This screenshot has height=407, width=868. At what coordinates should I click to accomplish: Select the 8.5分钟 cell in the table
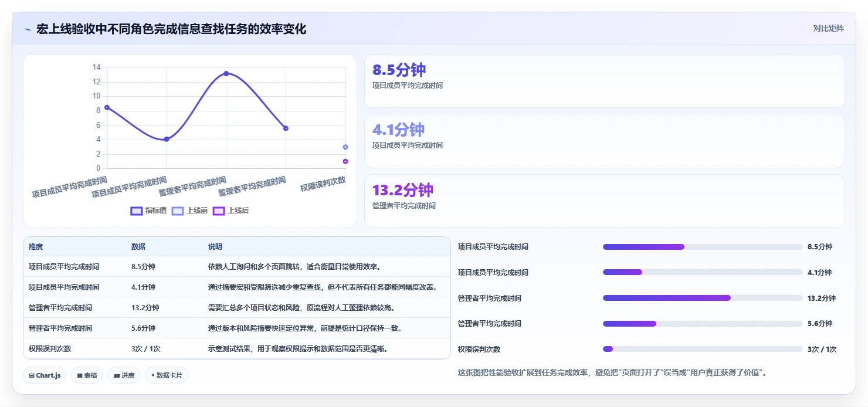point(143,267)
